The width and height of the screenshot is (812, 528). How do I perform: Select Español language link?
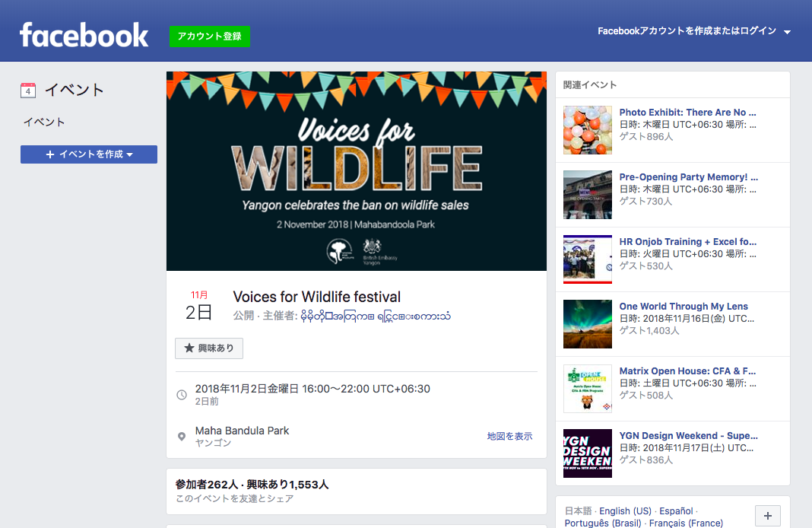[676, 511]
